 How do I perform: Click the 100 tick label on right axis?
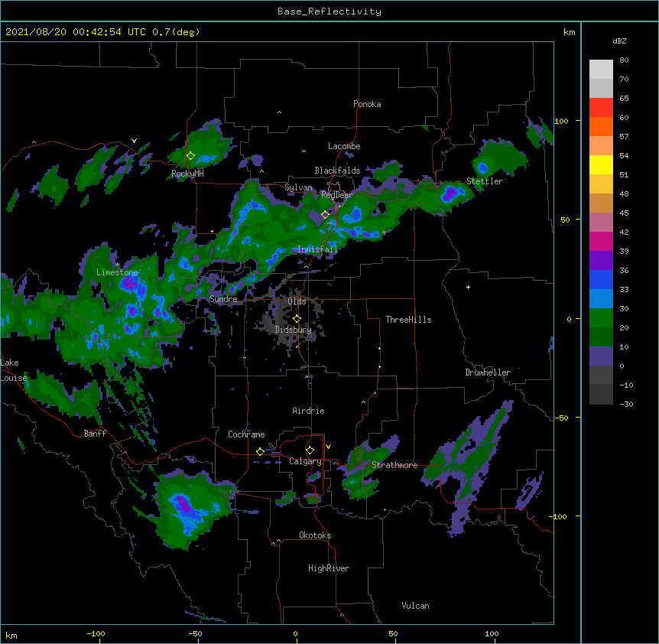click(x=561, y=121)
